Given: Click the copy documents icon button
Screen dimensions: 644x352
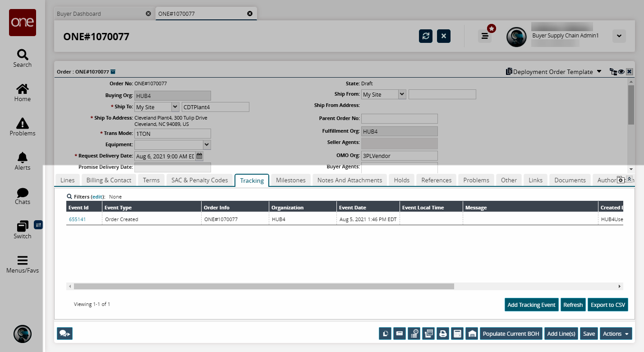Looking at the screenshot, I should pyautogui.click(x=385, y=334).
